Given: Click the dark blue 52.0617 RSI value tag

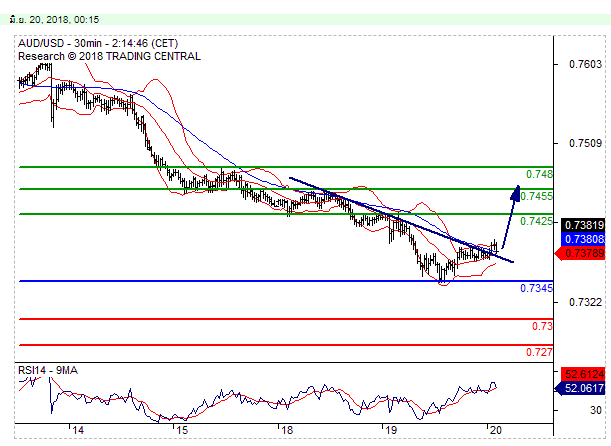Looking at the screenshot, I should click(580, 388).
